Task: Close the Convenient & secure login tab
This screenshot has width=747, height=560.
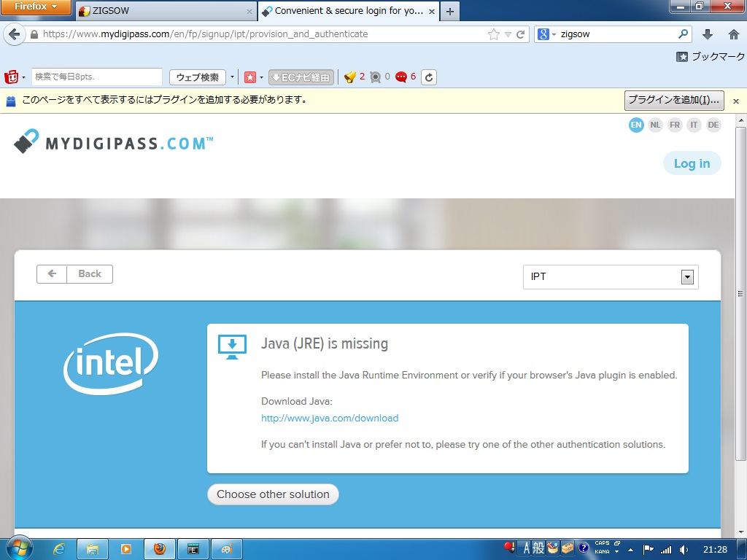Action: (432, 11)
